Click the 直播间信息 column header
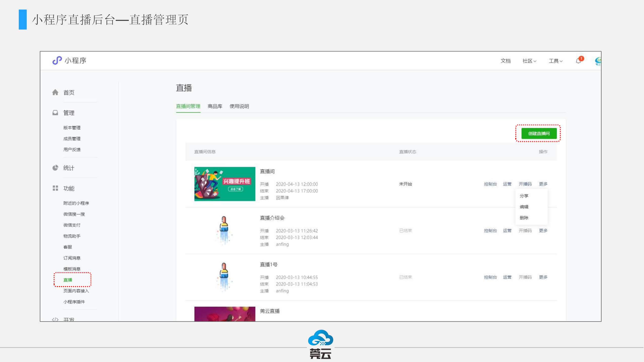 pos(205,152)
